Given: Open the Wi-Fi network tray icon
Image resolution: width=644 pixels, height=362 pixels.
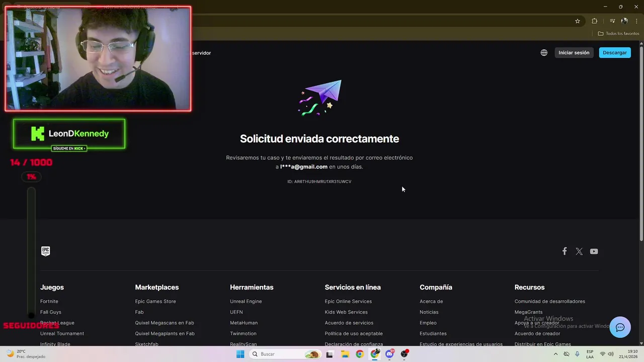Looking at the screenshot, I should 603,354.
